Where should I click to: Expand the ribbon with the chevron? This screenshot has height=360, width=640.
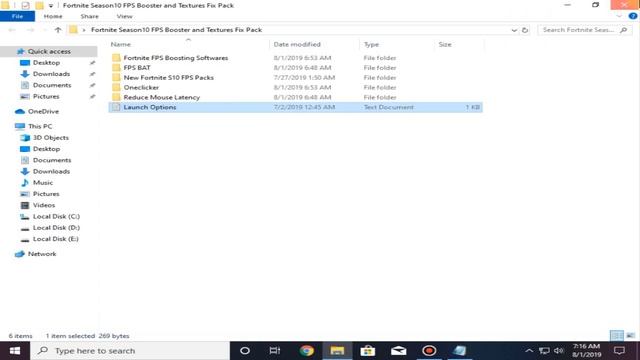tap(619, 16)
